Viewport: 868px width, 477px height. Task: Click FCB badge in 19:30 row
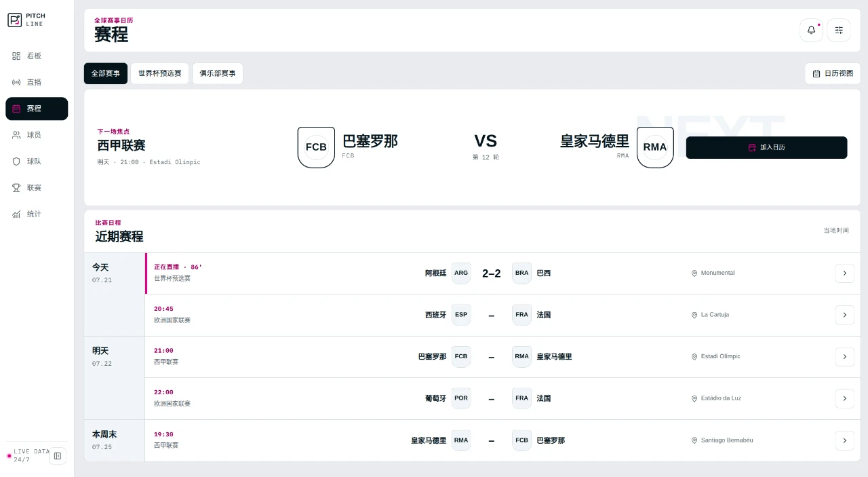tap(521, 440)
